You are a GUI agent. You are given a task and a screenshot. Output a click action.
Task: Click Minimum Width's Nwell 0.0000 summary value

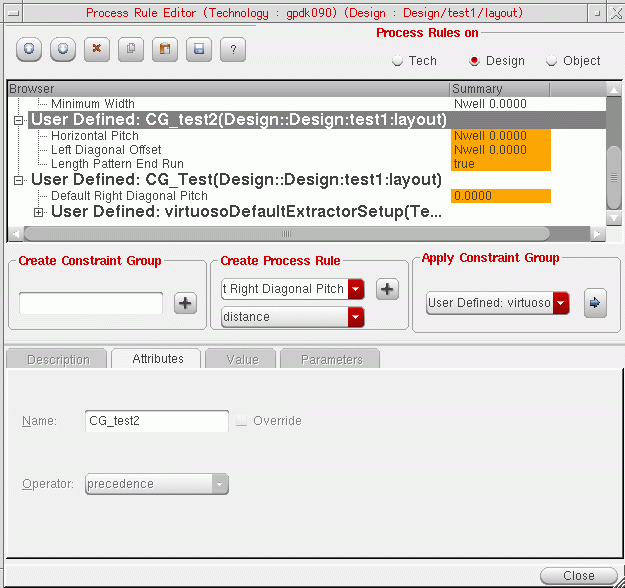click(x=490, y=104)
